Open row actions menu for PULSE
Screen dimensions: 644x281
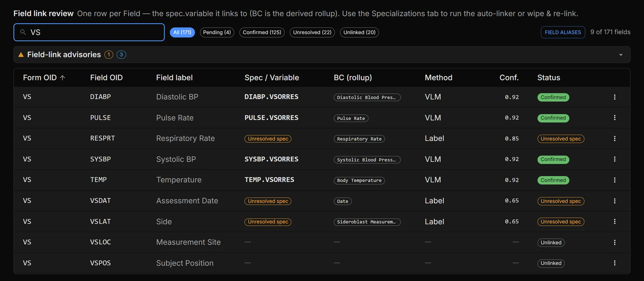[615, 118]
